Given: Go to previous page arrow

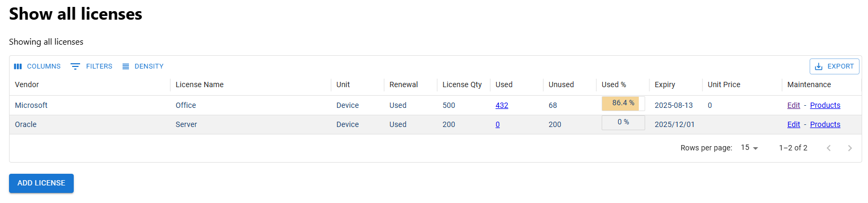Looking at the screenshot, I should pos(829,148).
